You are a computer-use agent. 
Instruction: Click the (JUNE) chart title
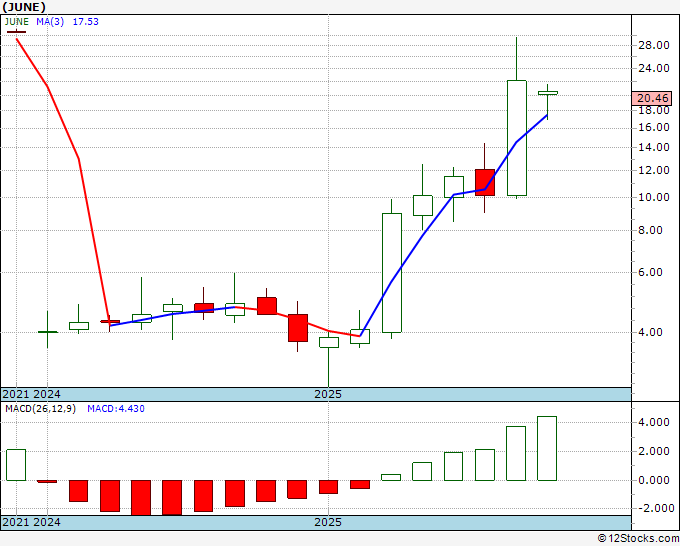24,7
